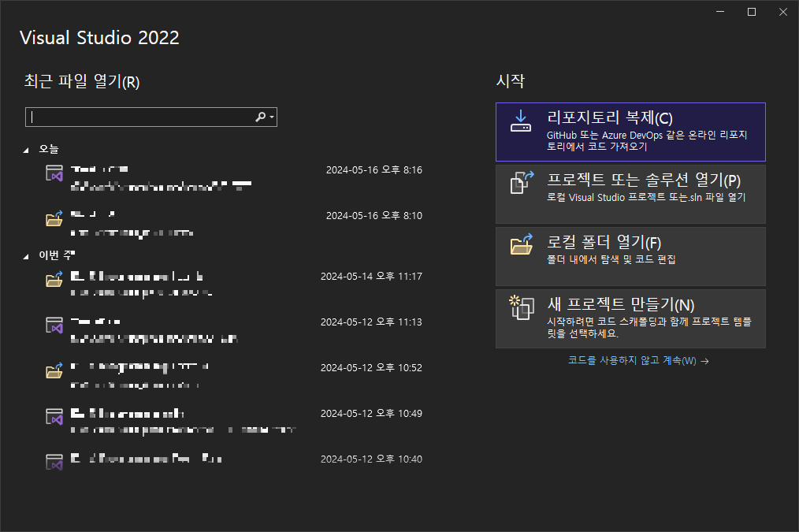This screenshot has width=799, height=532.
Task: Click the folder icon on 로컬 폴더 열기 card
Action: (522, 244)
